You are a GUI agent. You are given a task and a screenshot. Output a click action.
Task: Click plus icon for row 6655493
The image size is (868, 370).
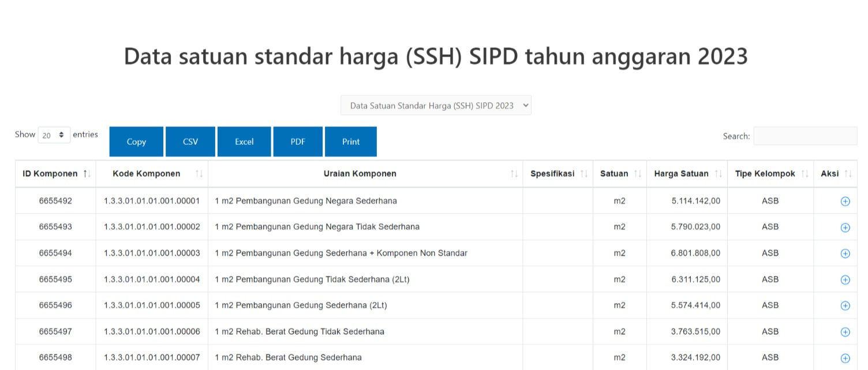click(x=845, y=227)
